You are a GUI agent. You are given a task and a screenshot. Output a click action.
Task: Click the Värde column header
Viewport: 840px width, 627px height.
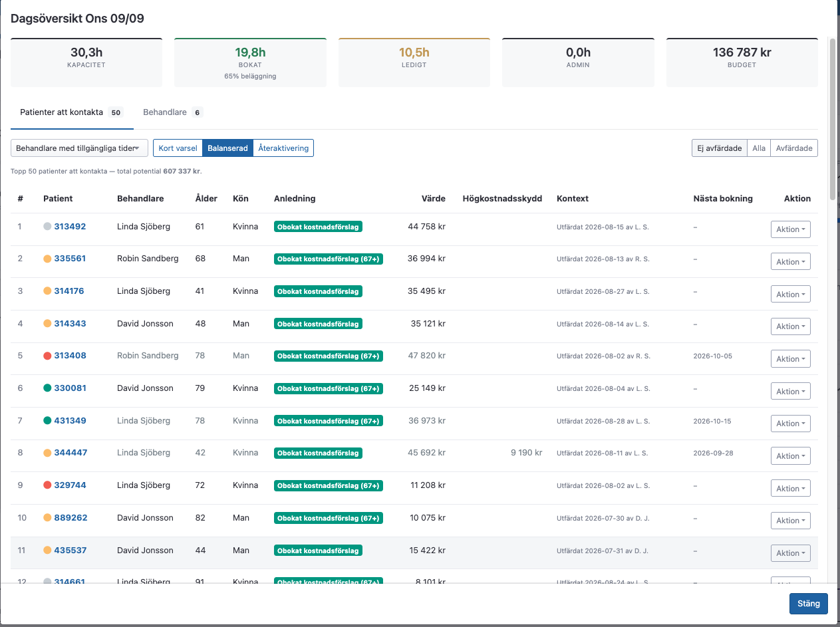(x=434, y=199)
